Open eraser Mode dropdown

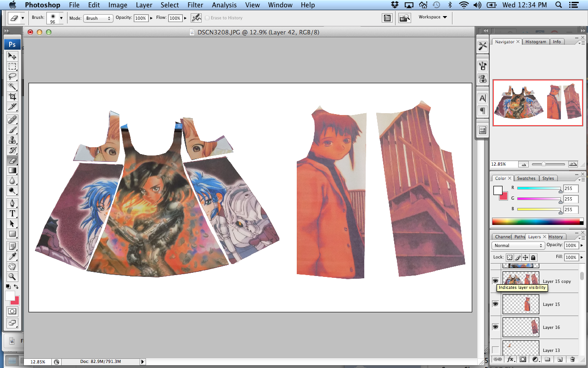[x=98, y=18]
